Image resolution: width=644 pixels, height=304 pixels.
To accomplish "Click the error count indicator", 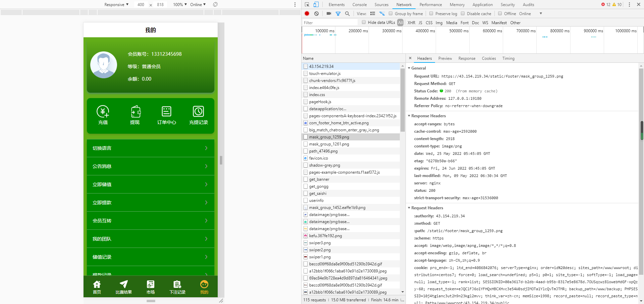I will (x=606, y=4).
